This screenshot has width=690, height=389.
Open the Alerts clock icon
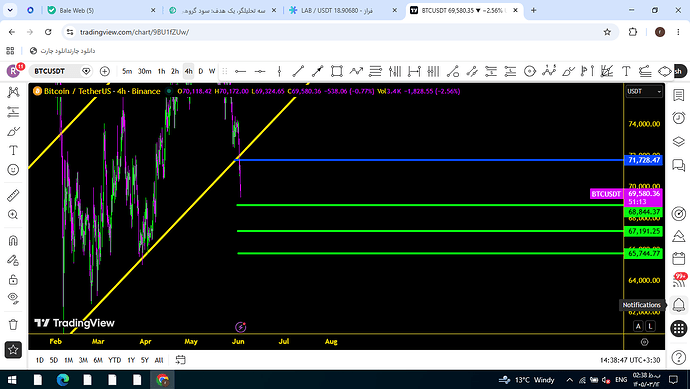[x=679, y=118]
